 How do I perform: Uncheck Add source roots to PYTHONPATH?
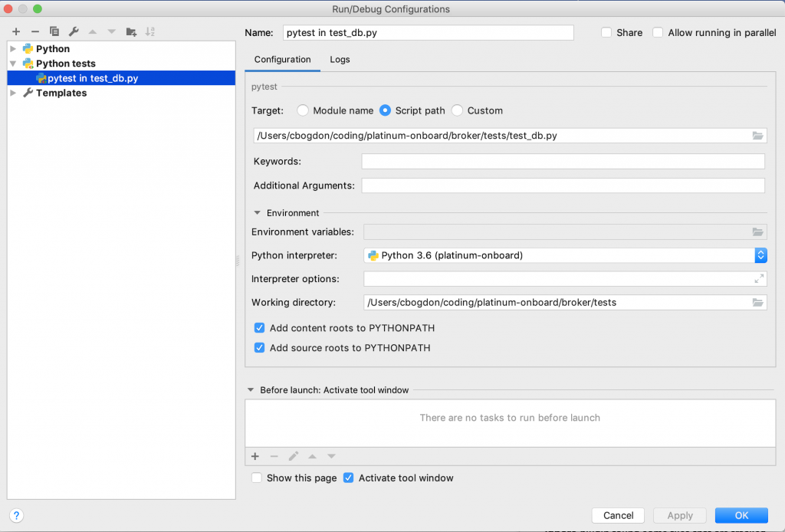point(259,347)
